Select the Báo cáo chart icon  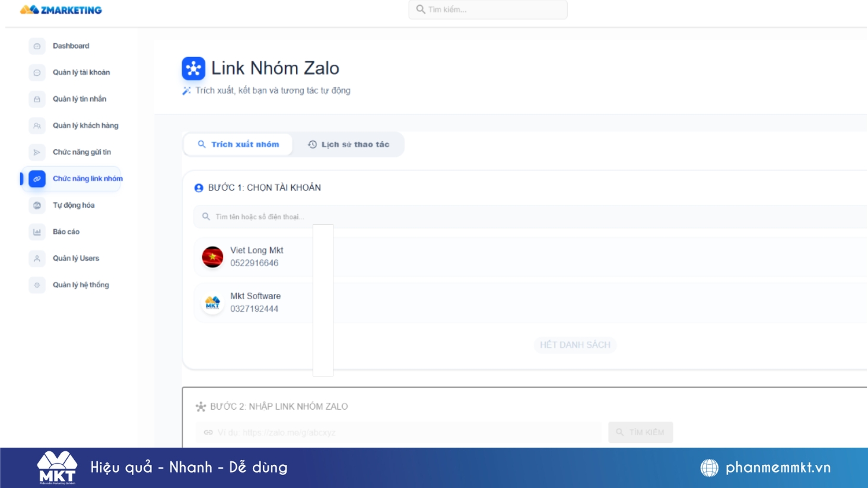[x=37, y=232]
